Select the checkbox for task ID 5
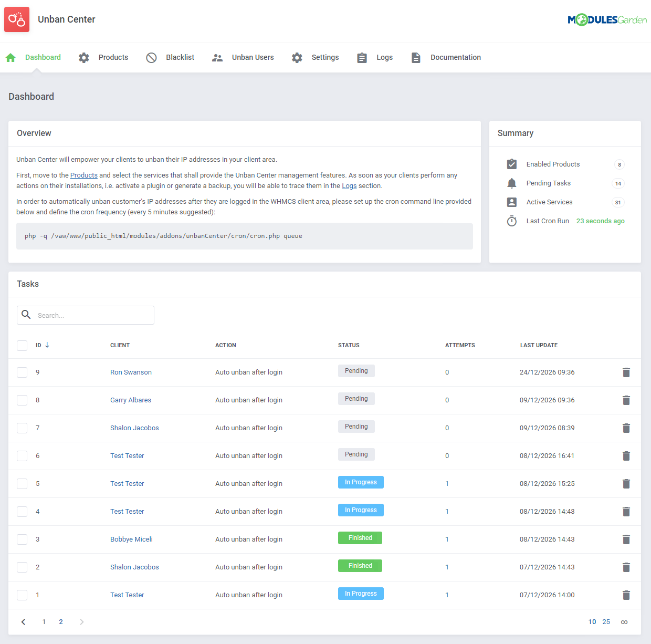651x644 pixels. pyautogui.click(x=22, y=483)
